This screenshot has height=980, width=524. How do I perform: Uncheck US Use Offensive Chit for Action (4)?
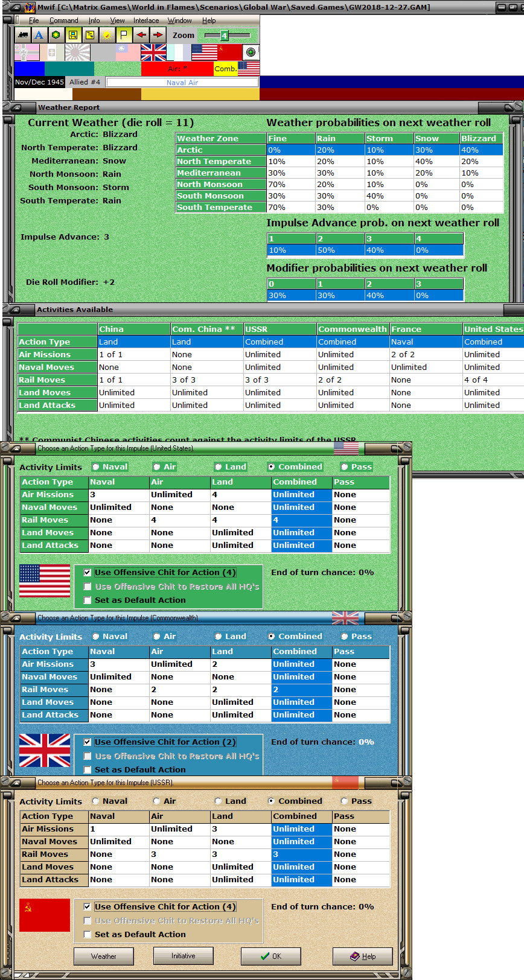88,572
